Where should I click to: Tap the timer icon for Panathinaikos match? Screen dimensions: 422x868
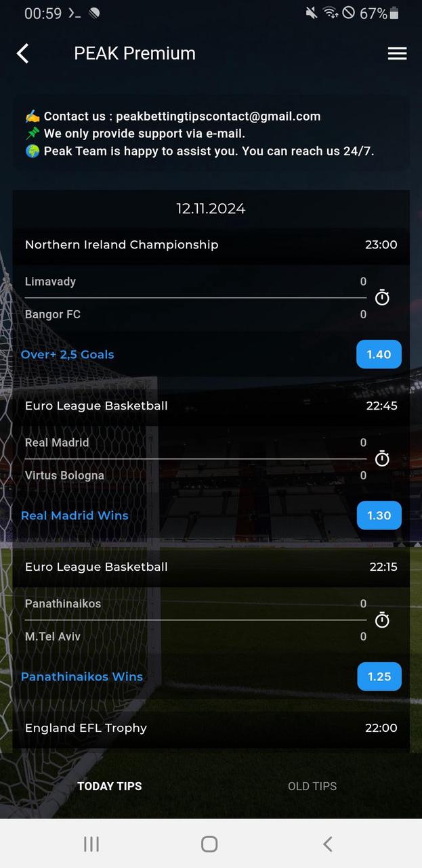click(x=382, y=620)
